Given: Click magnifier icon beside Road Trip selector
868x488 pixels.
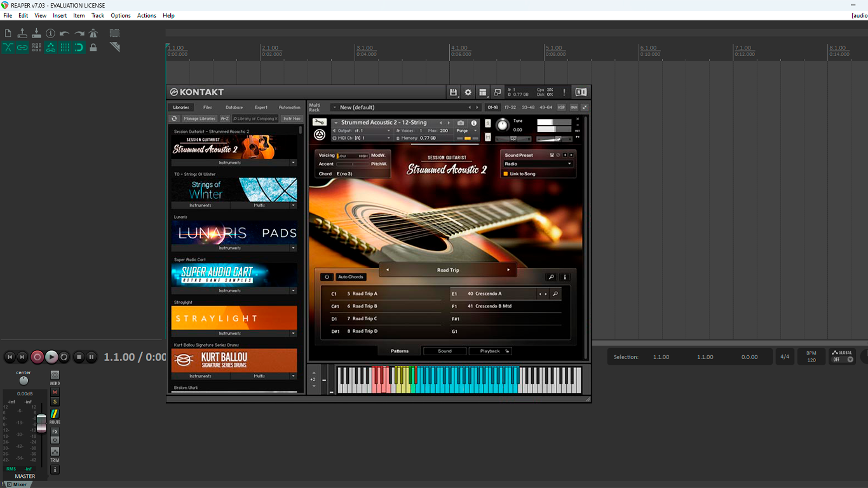Looking at the screenshot, I should point(551,277).
